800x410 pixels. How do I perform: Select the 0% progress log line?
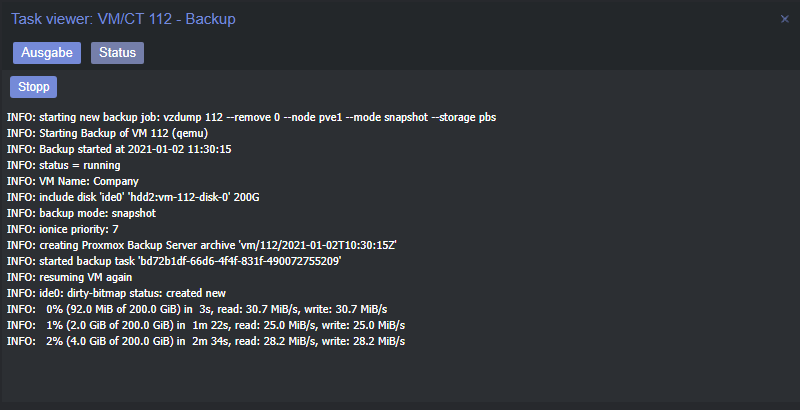click(197, 309)
